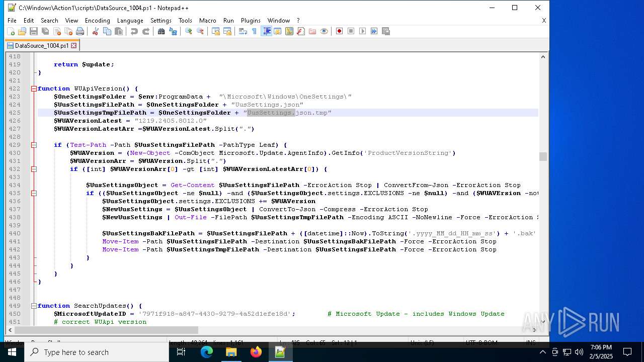
Task: Open Firefox from the taskbar
Action: [x=256, y=352]
